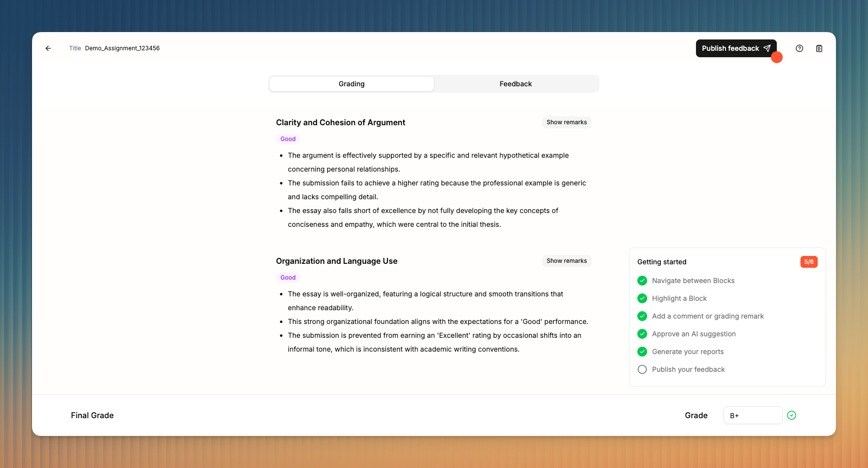Click the Getting started heading
This screenshot has width=868, height=468.
click(661, 262)
